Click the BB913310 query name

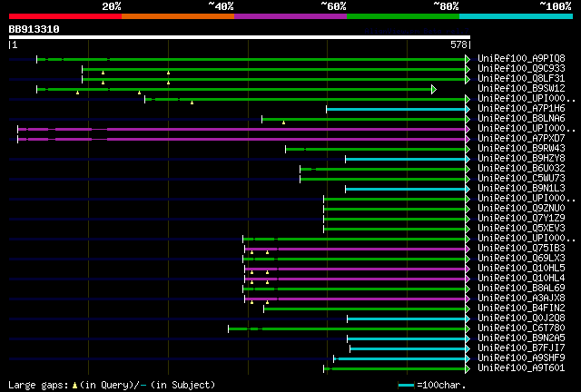[34, 29]
